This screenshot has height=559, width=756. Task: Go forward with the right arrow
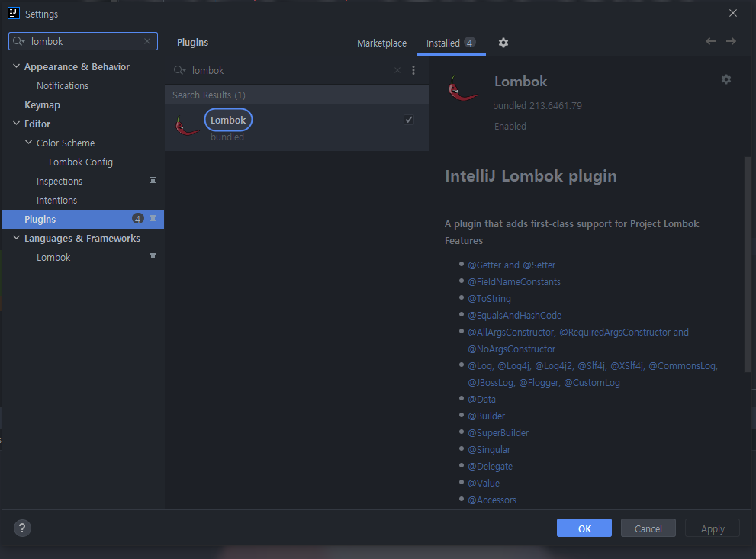[x=731, y=41]
